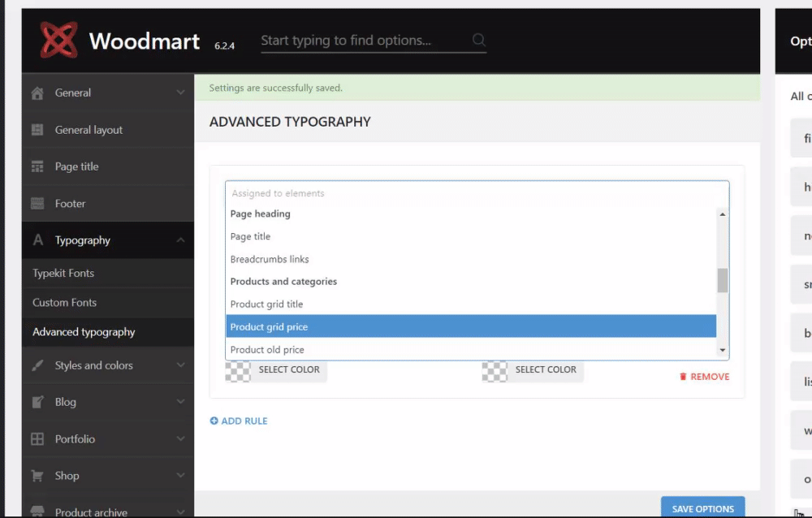Click the Add Rule link
Screen dimensions: 812x518
[x=239, y=421]
